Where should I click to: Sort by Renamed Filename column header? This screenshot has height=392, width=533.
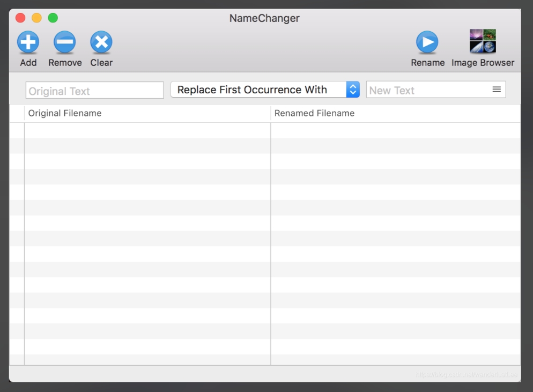pyautogui.click(x=396, y=113)
